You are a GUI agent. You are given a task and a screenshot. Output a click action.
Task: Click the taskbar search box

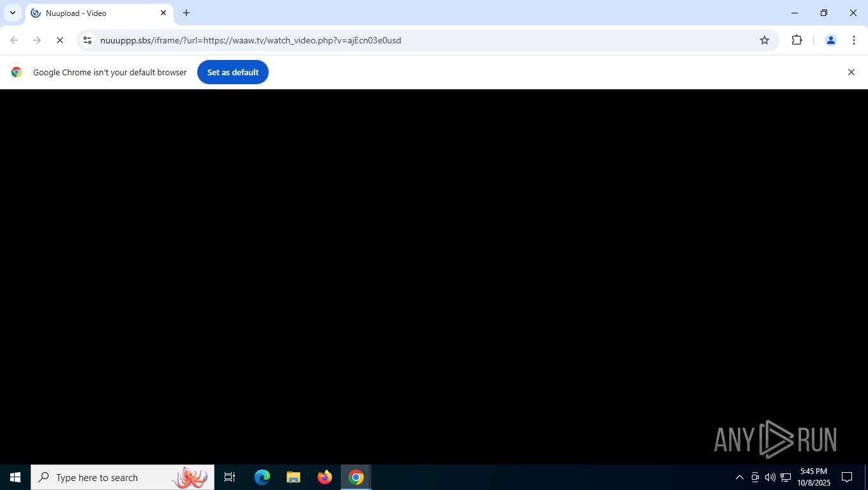click(123, 477)
